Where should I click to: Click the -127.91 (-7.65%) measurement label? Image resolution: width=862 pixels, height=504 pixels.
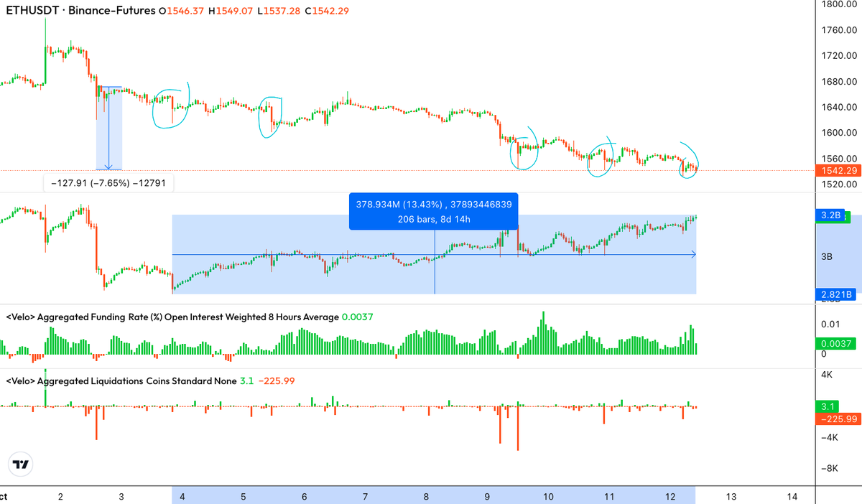(108, 183)
